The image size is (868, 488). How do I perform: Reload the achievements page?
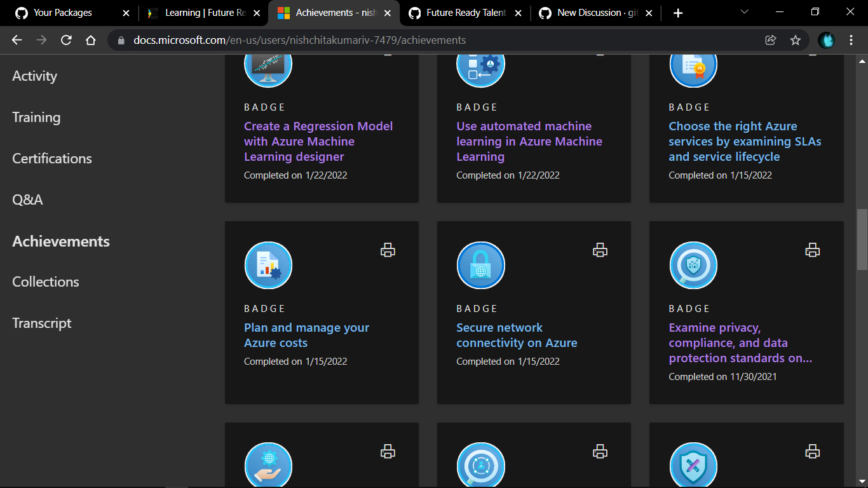[66, 40]
